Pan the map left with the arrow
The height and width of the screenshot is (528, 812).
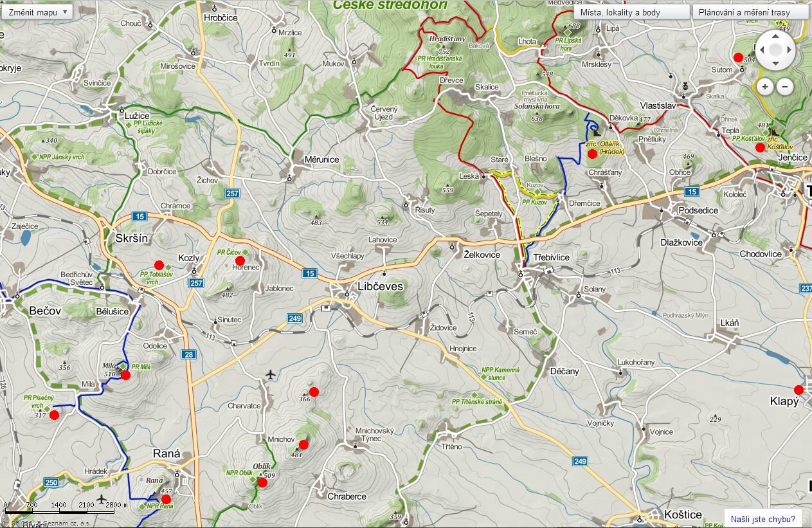pos(762,50)
